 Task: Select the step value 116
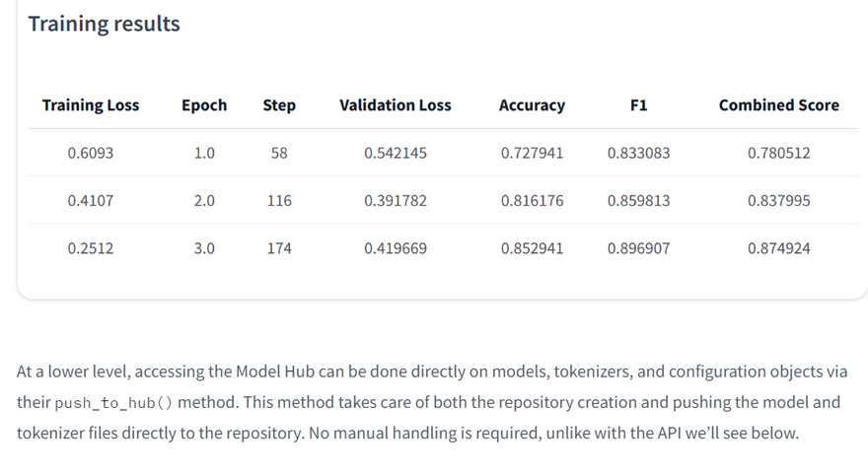click(x=279, y=200)
